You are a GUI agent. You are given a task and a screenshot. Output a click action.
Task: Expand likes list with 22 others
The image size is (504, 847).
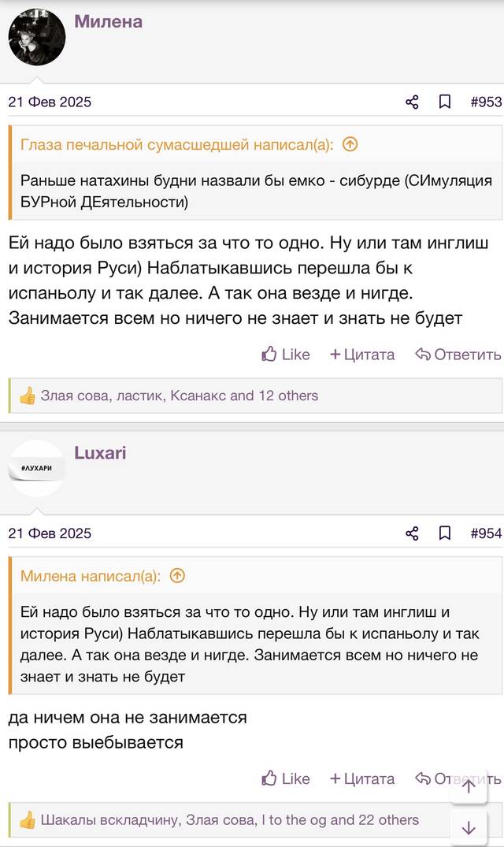click(388, 820)
